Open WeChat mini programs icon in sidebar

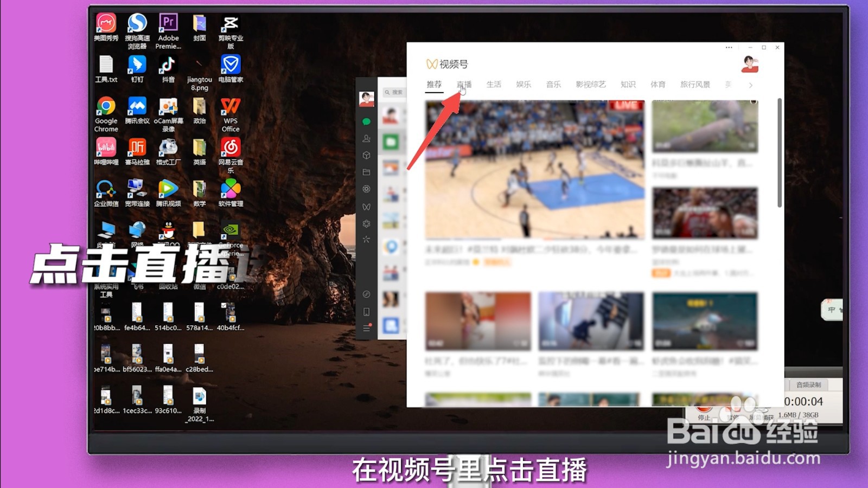tap(366, 294)
